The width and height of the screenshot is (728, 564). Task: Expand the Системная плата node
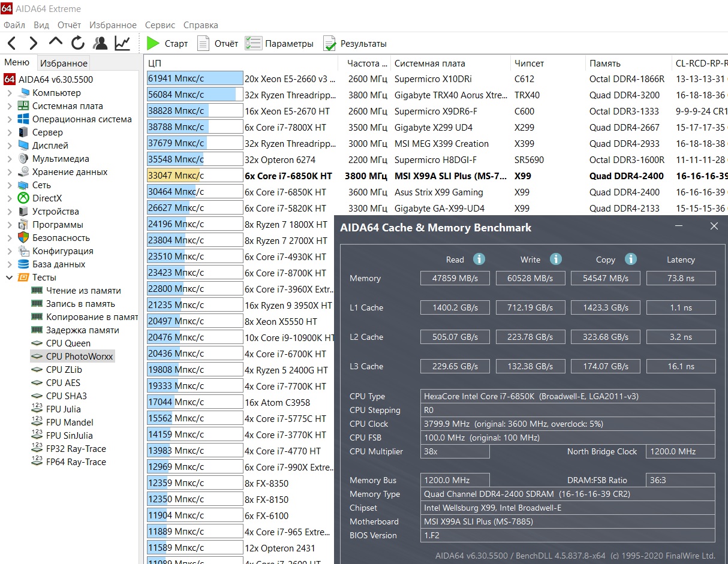coord(10,106)
